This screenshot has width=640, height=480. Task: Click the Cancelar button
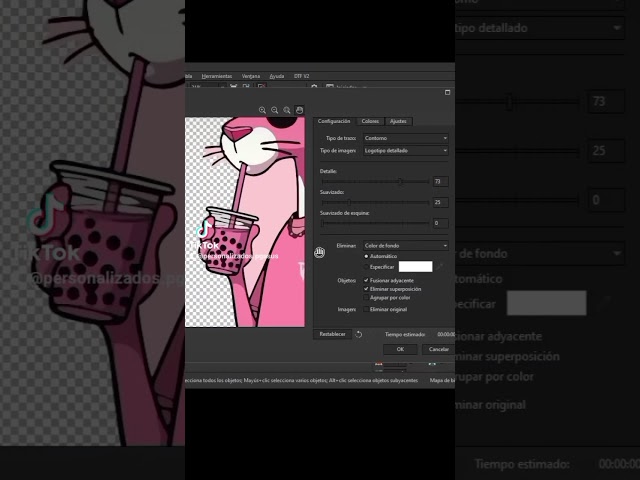439,349
